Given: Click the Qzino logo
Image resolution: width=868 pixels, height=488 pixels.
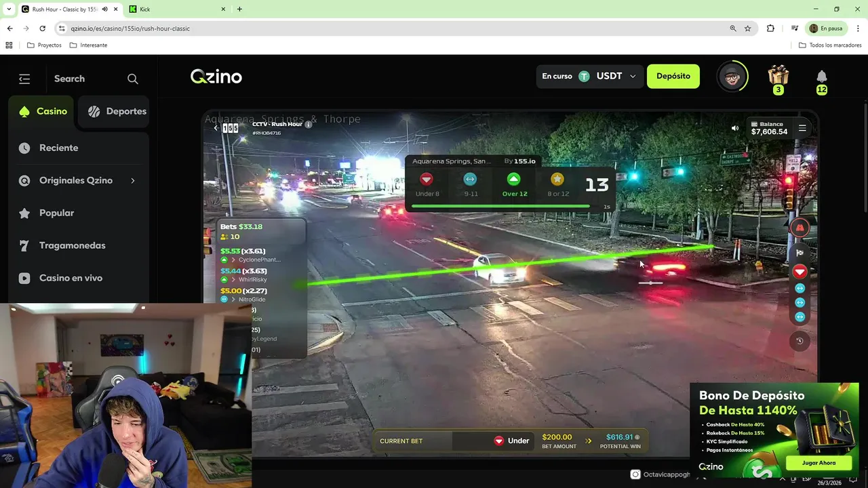Looking at the screenshot, I should [216, 77].
